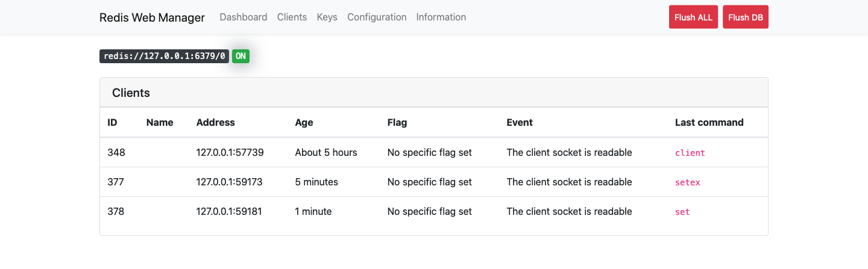Click the redis://127.0.0.1:6379/0 connection badge
This screenshot has width=868, height=269.
(165, 57)
